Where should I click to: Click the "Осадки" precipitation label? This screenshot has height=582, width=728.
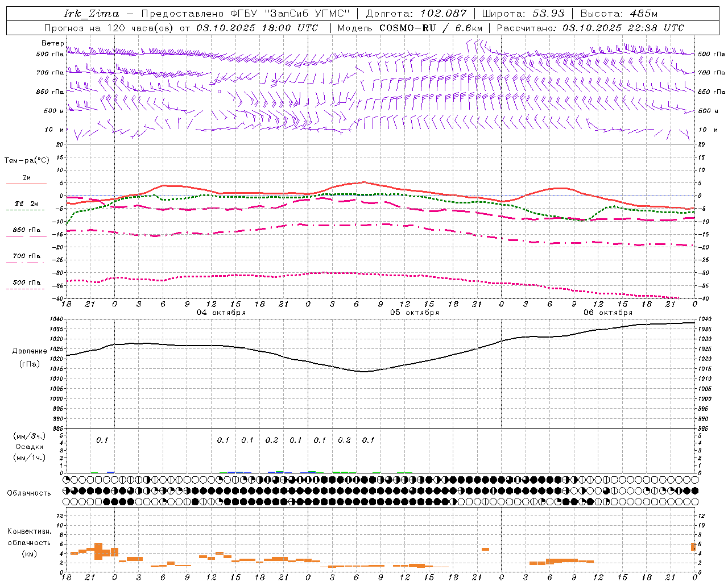coord(30,447)
